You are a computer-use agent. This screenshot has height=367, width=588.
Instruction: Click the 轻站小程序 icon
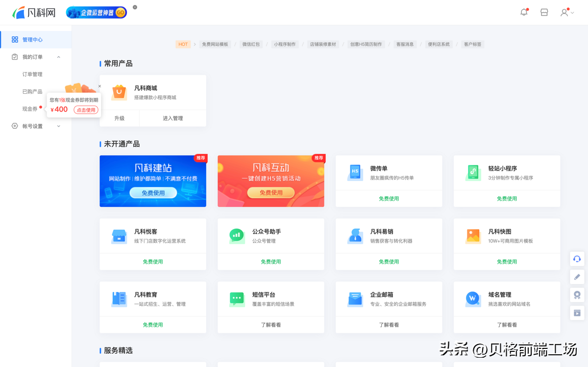tap(473, 173)
